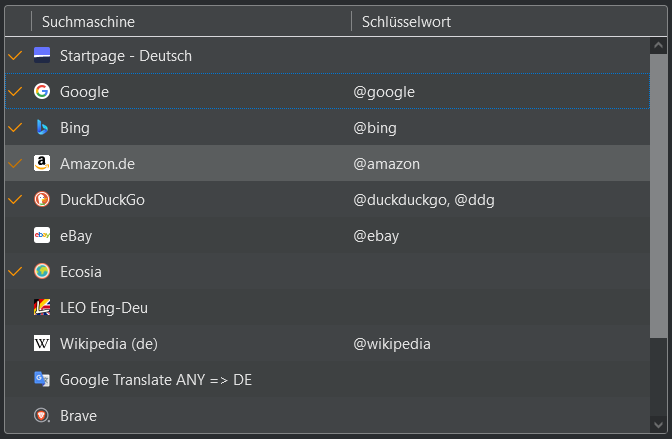The image size is (672, 439).
Task: Uncheck the Startpage - Deutsch checkmark
Action: coord(15,55)
